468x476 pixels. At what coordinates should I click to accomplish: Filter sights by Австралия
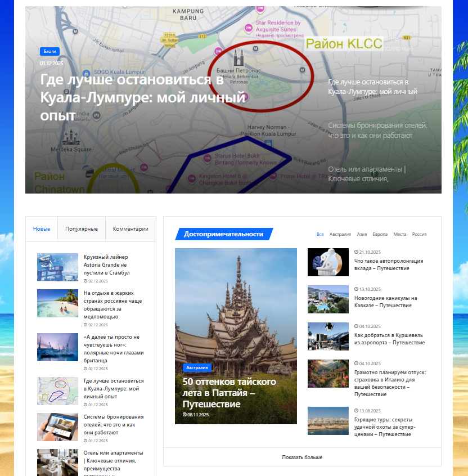pyautogui.click(x=340, y=235)
